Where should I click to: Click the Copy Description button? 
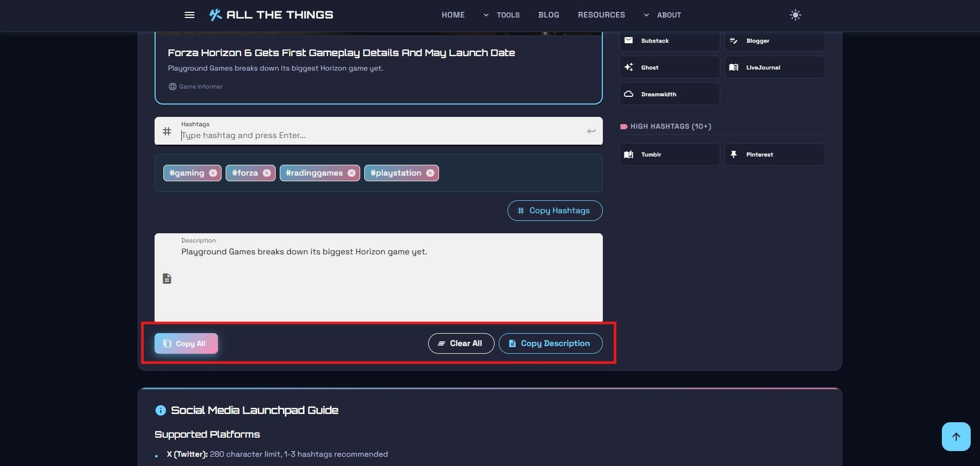pyautogui.click(x=550, y=343)
